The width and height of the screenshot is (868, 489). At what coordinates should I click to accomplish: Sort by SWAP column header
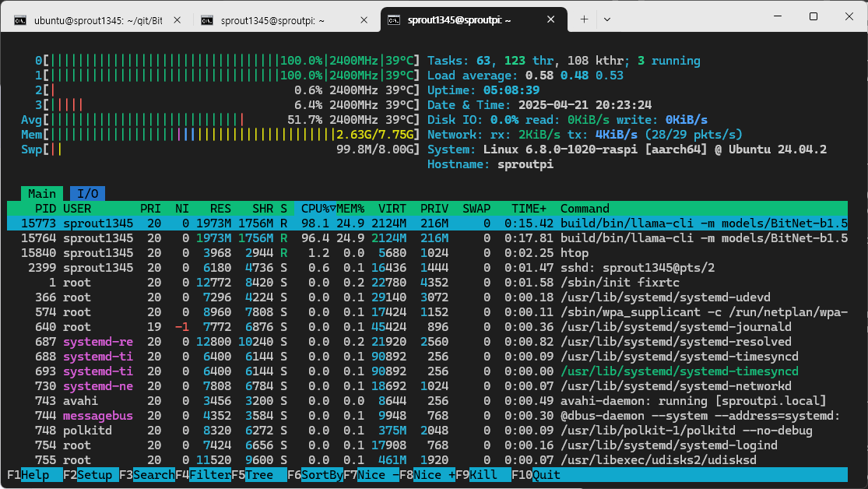pyautogui.click(x=476, y=209)
